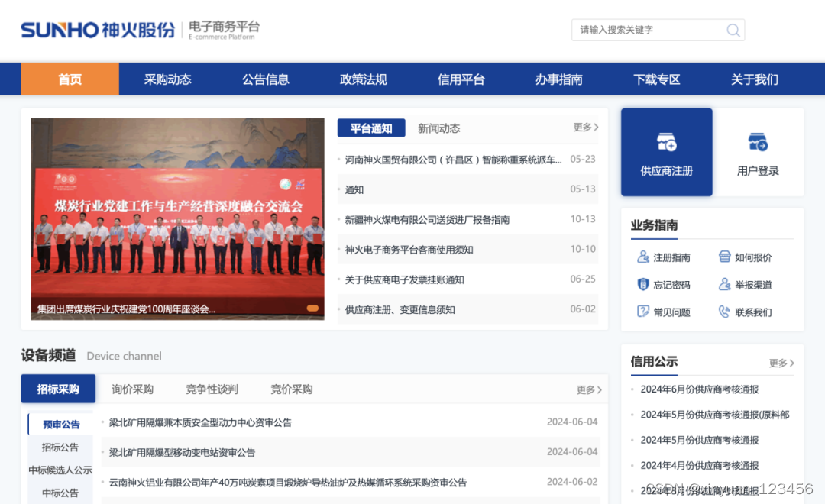Screen dimensions: 825x504
Task: Click the 注册指南 text link
Action: pyautogui.click(x=672, y=257)
